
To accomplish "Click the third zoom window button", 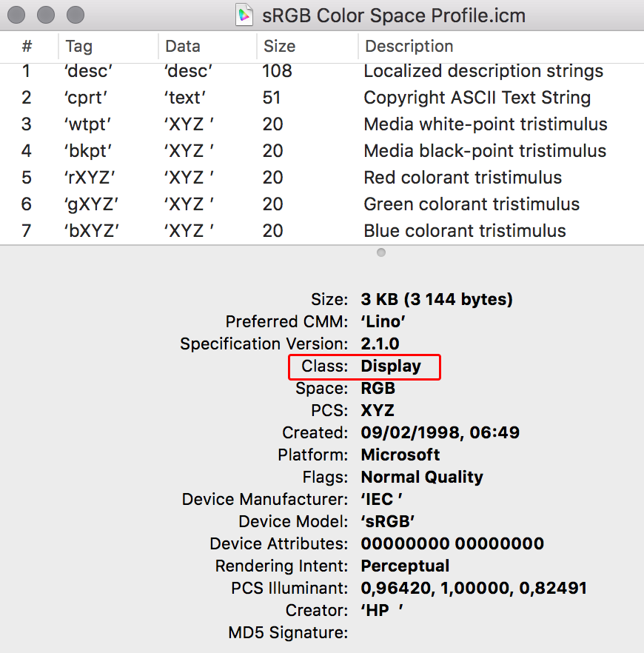I will point(76,15).
